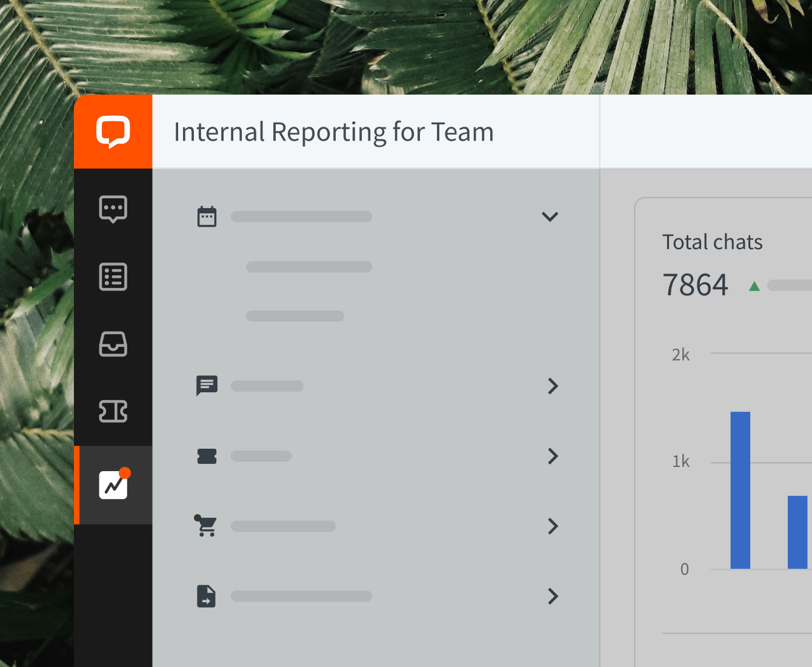
Task: Click the '0' axis label
Action: [x=685, y=569]
